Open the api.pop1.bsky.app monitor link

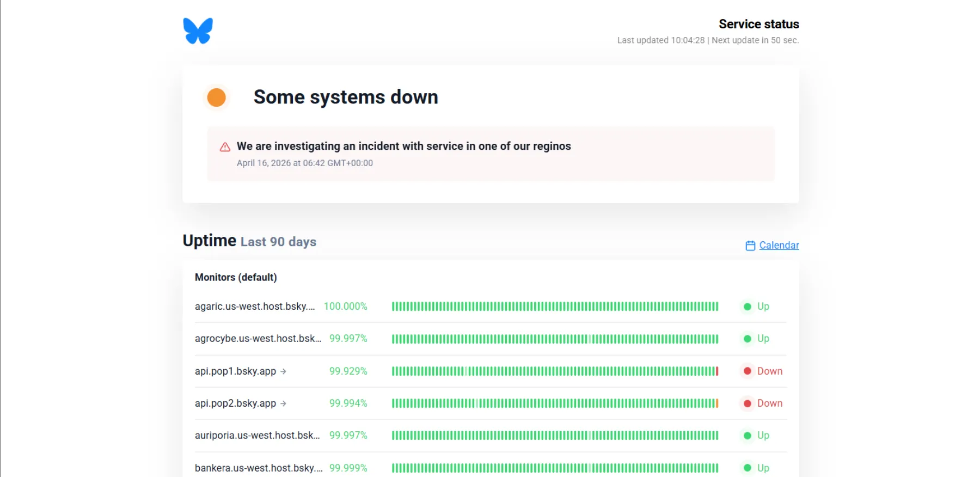coord(236,371)
